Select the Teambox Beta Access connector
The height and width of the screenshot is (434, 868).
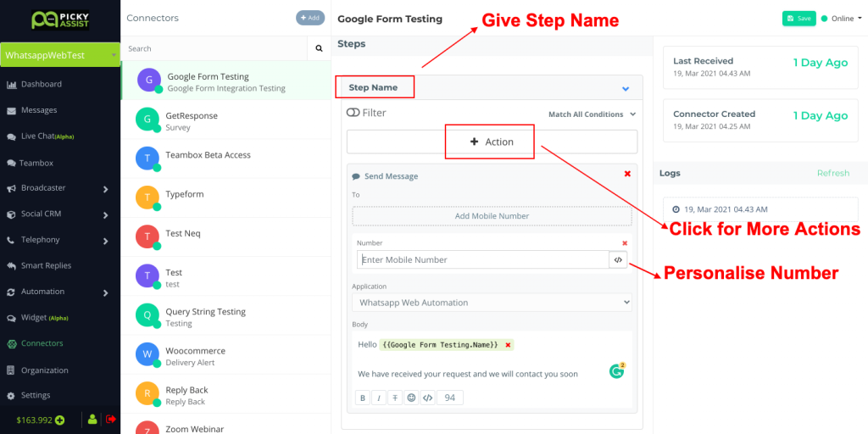point(225,159)
